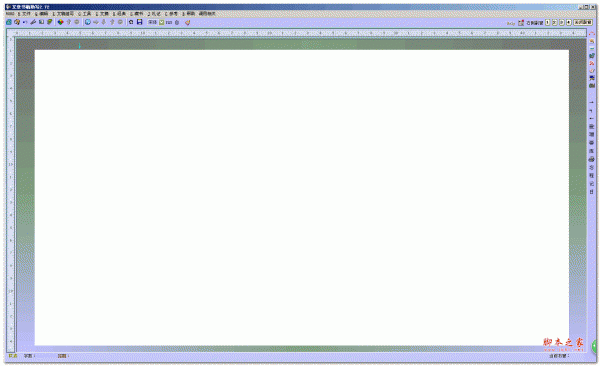Click the first teal icon at toolbar start
The width and height of the screenshot is (600, 366).
pos(9,22)
